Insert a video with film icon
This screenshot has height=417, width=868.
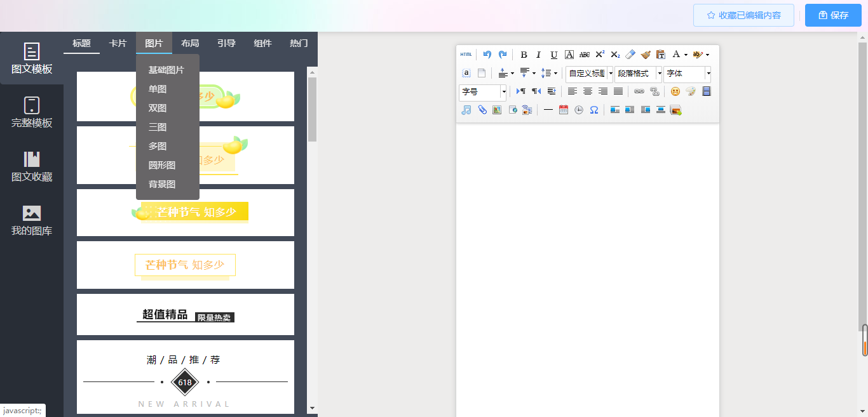coord(706,91)
